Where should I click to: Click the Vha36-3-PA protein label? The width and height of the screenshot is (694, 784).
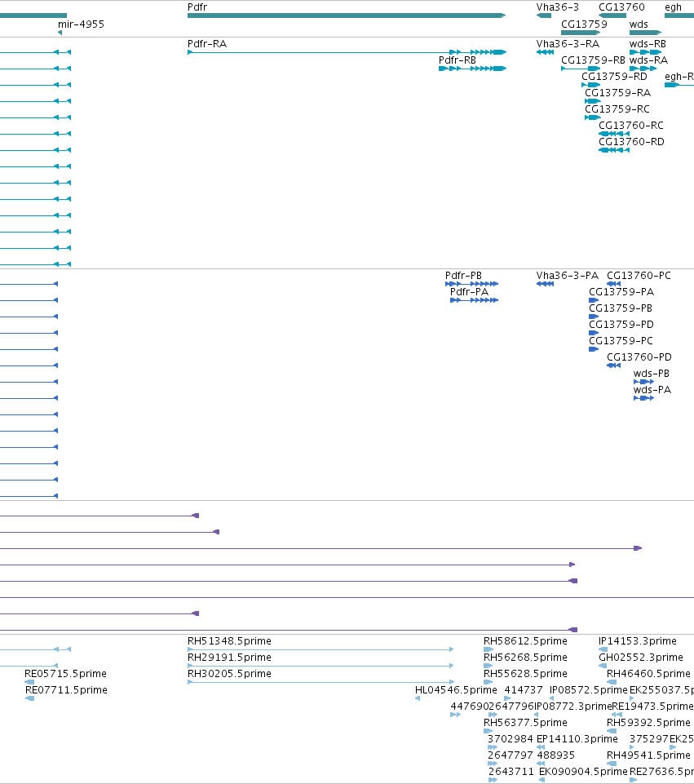click(x=567, y=276)
